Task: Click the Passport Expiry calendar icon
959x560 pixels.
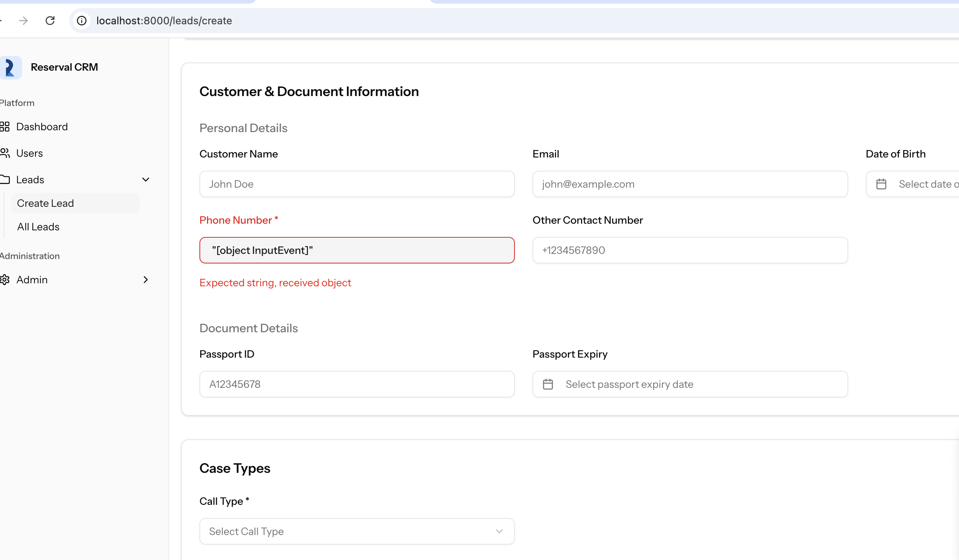Action: tap(548, 384)
